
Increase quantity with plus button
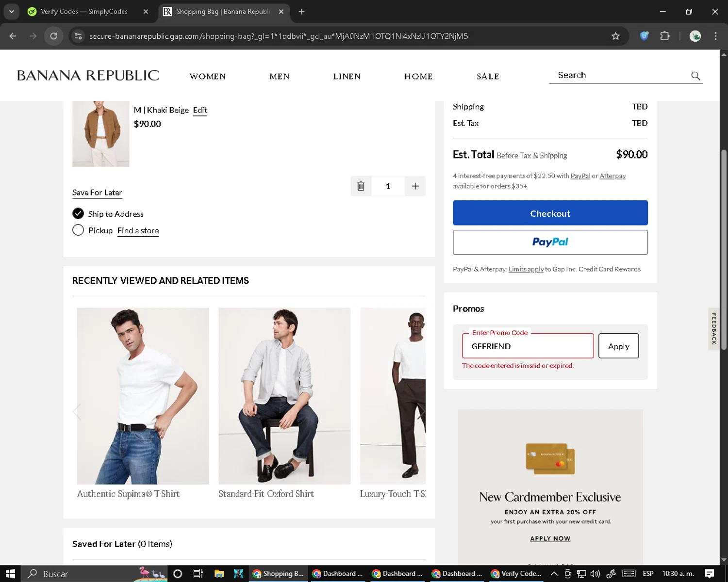point(415,186)
